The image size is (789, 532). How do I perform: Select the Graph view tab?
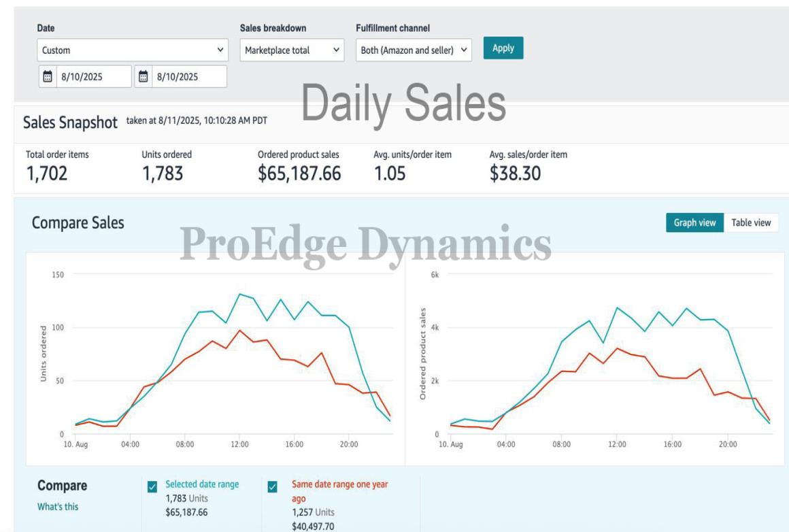(694, 222)
